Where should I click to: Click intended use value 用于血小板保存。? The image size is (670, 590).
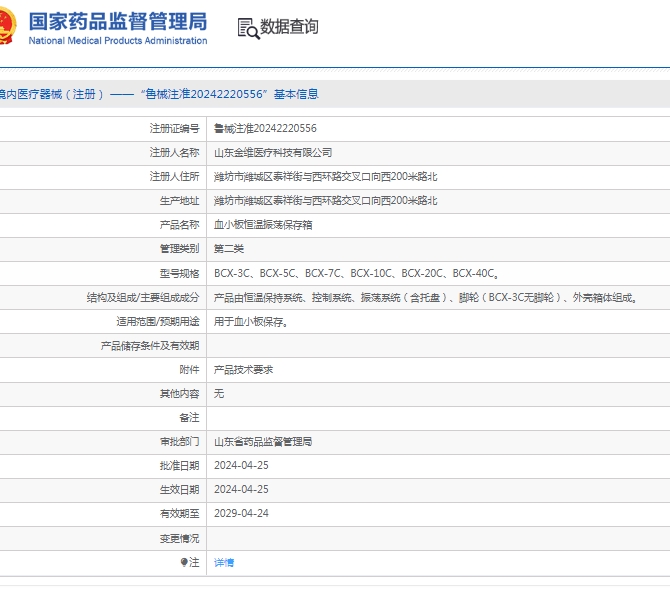pyautogui.click(x=250, y=322)
